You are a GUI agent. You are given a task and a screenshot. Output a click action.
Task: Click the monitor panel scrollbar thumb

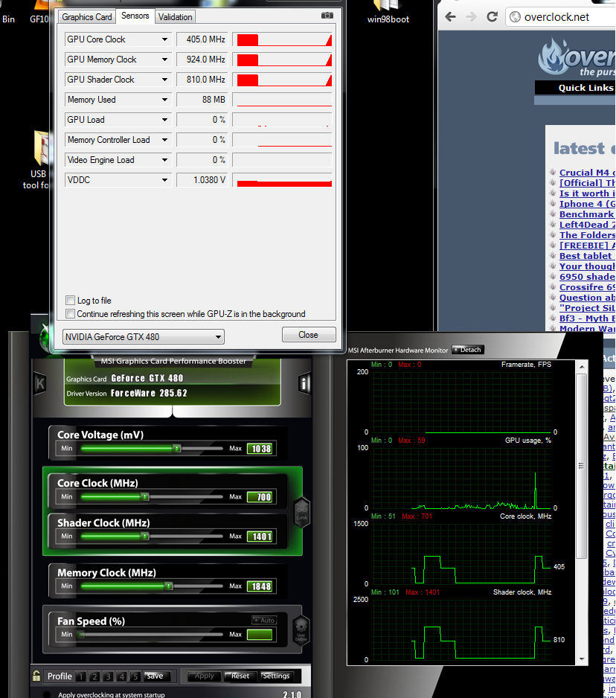coord(581,466)
